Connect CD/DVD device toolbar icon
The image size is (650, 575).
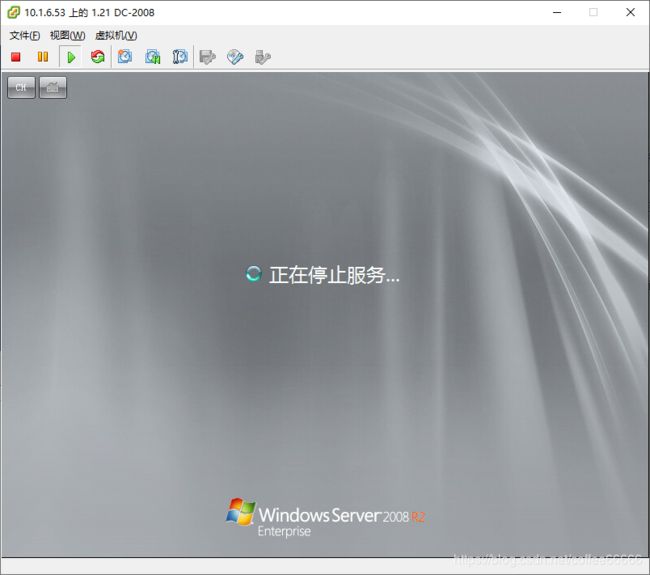(235, 57)
